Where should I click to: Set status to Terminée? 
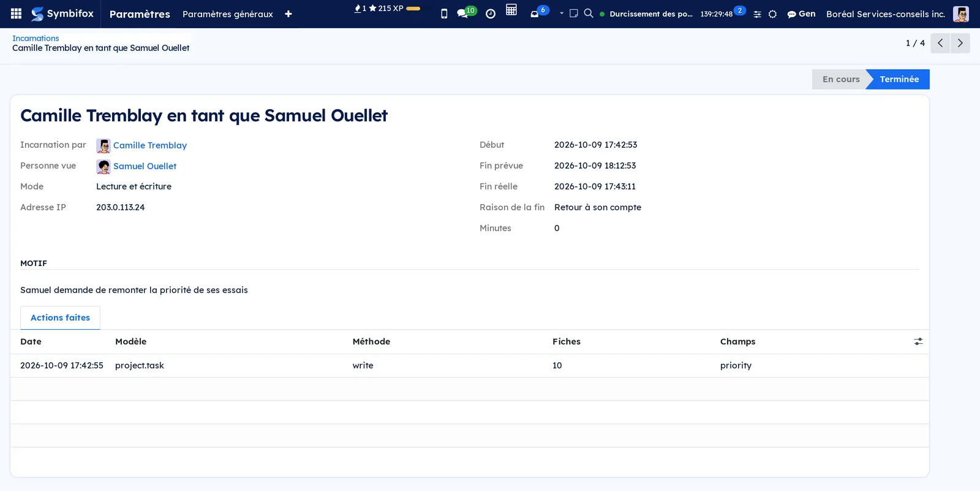click(x=899, y=79)
